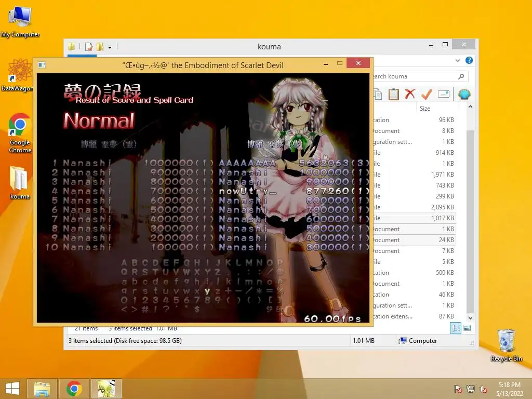Select Google Chrome desktop shortcut

20,133
